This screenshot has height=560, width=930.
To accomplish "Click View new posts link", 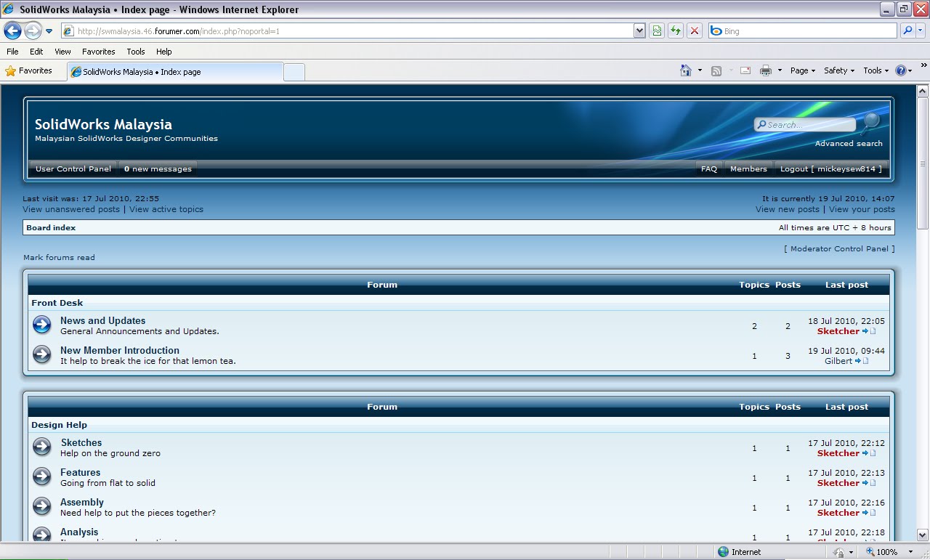I will point(788,209).
